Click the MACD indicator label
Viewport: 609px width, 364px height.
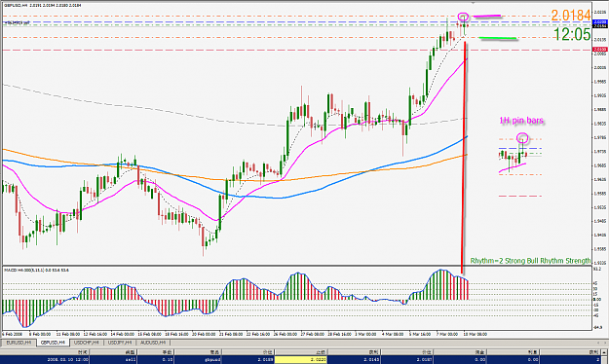coord(36,270)
